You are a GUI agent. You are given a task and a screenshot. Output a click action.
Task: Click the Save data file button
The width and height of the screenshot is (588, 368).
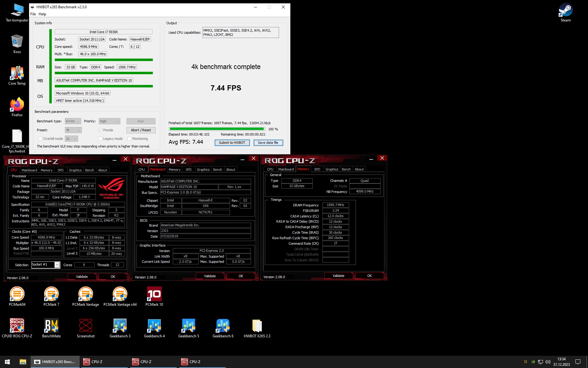(x=268, y=143)
